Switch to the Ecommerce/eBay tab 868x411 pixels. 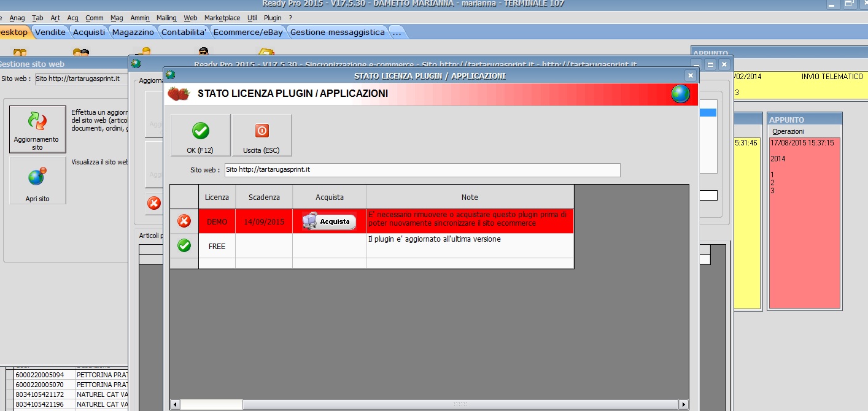pos(248,32)
